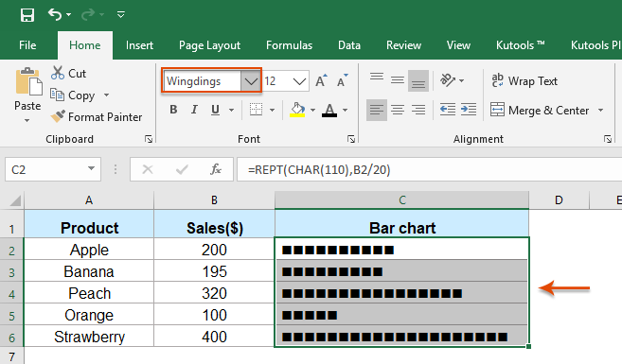This screenshot has width=622, height=364.
Task: Click the Undo arrow icon
Action: coord(55,15)
